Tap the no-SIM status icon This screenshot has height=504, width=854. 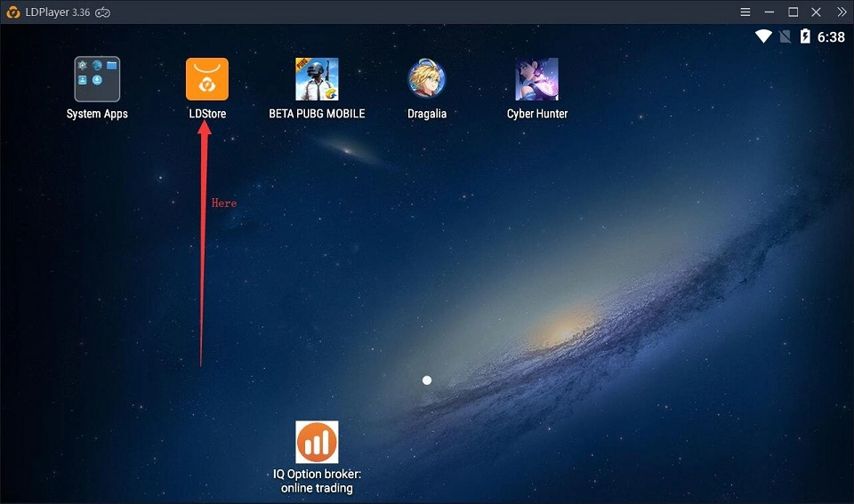[785, 36]
